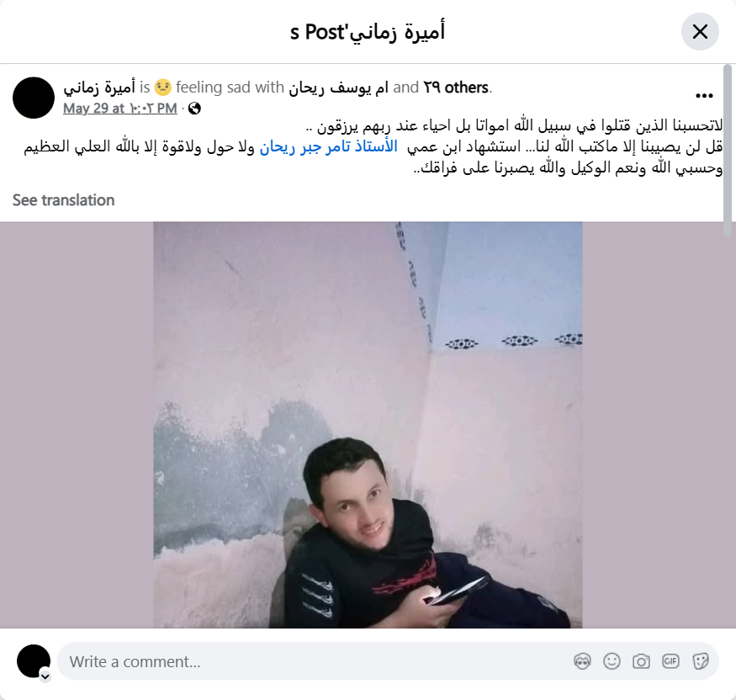The height and width of the screenshot is (700, 736).
Task: Click the post author's profile picture
Action: click(34, 98)
